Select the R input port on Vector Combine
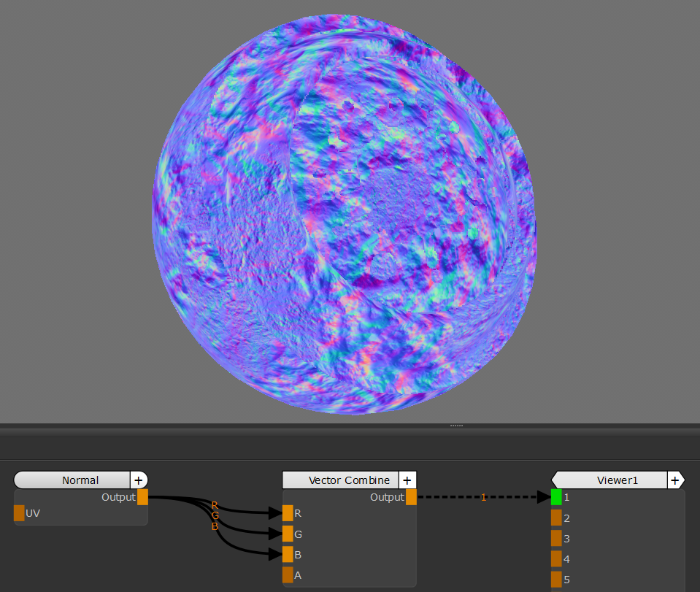Screen dimensions: 700x592 coord(288,513)
